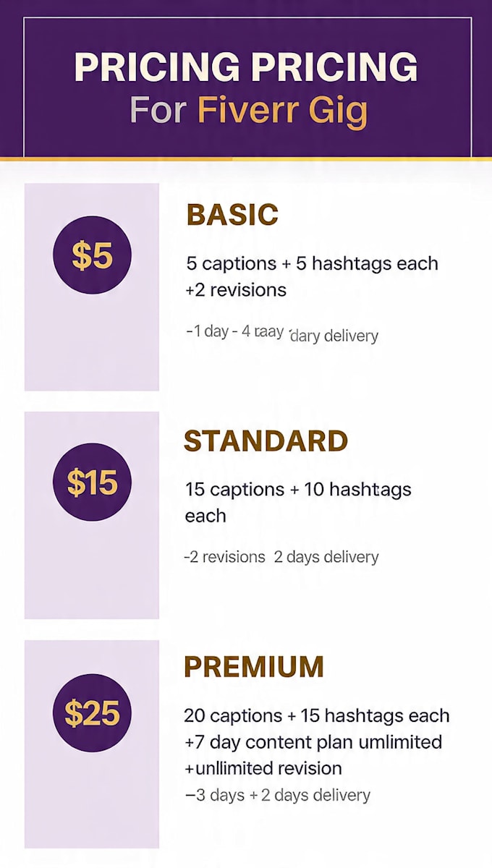Image resolution: width=492 pixels, height=868 pixels.
Task: Click '2 revisions 2 days delivery' text
Action: pyautogui.click(x=281, y=557)
